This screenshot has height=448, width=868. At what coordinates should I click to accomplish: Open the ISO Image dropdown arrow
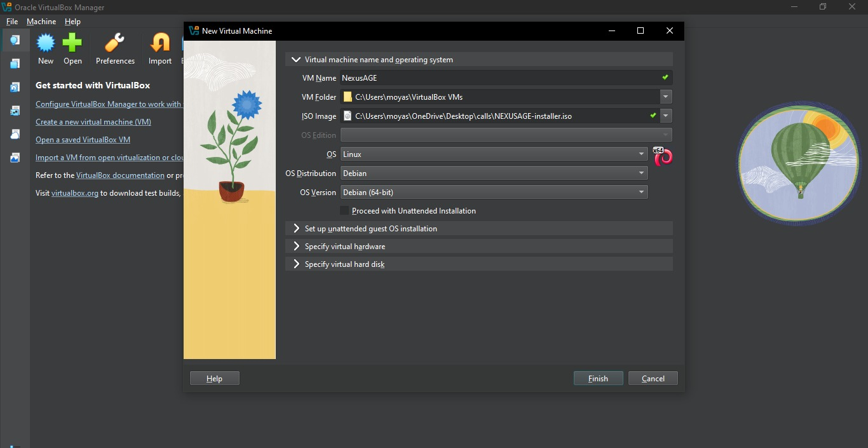(666, 116)
